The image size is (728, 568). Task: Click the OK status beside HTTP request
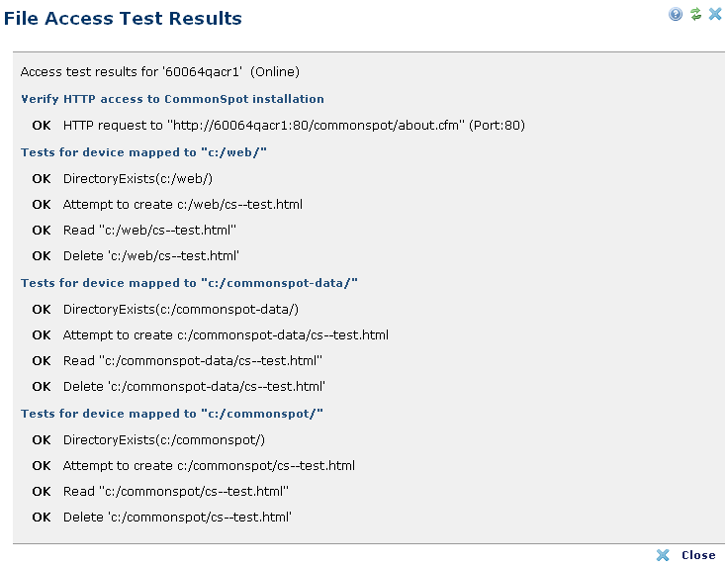click(42, 126)
